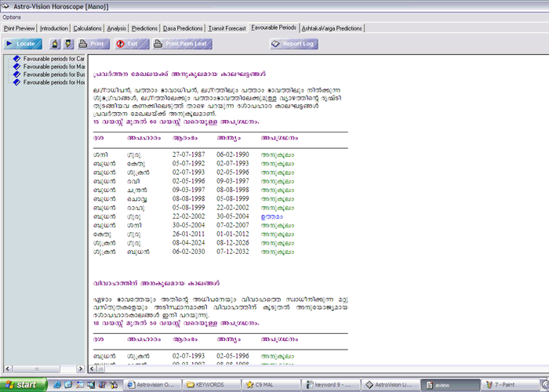The image size is (549, 392).
Task: Click the book icon on Report Log
Action: pos(276,44)
